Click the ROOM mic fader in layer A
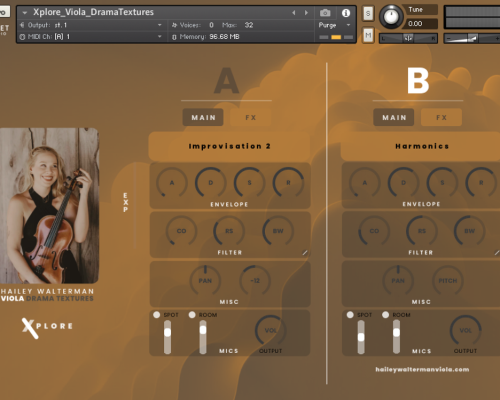 coord(203,337)
